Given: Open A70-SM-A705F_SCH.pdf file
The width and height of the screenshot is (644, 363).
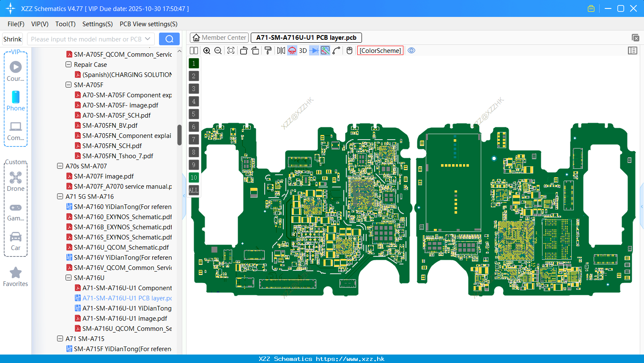Looking at the screenshot, I should point(116,115).
